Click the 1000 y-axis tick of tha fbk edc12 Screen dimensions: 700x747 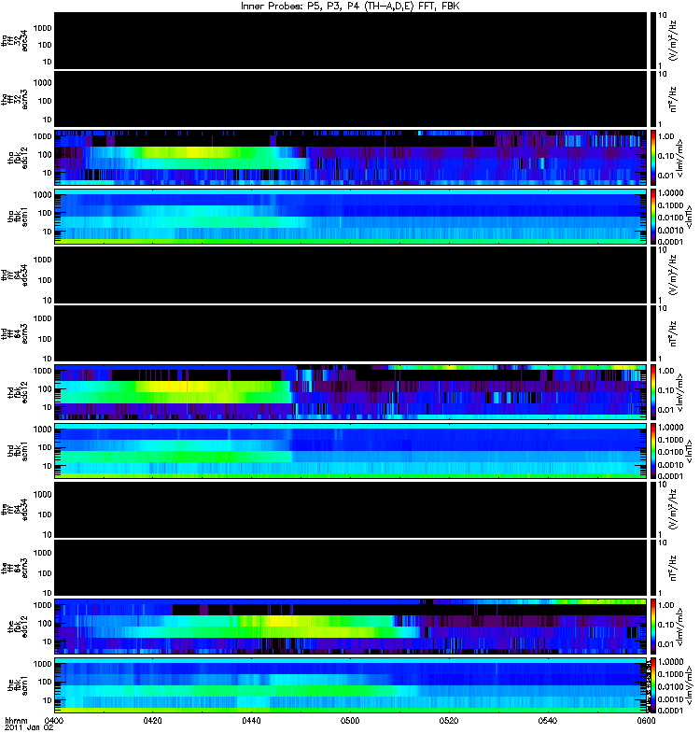(x=42, y=136)
